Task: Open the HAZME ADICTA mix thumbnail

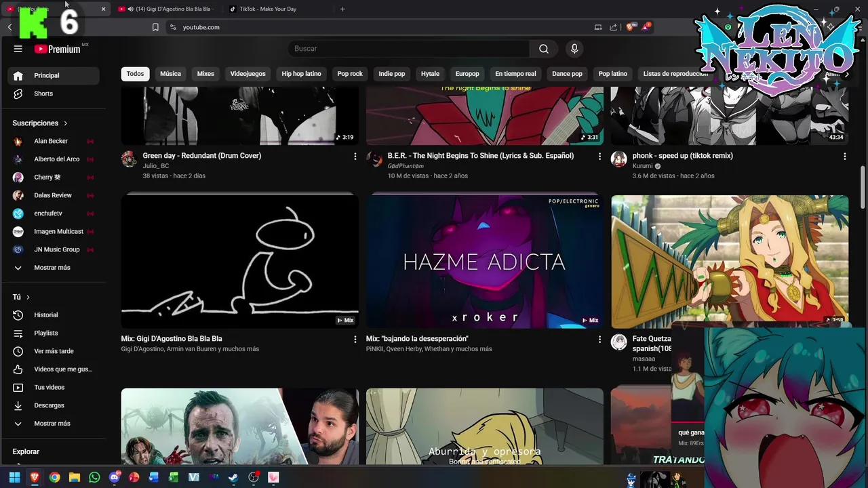Action: tap(484, 262)
